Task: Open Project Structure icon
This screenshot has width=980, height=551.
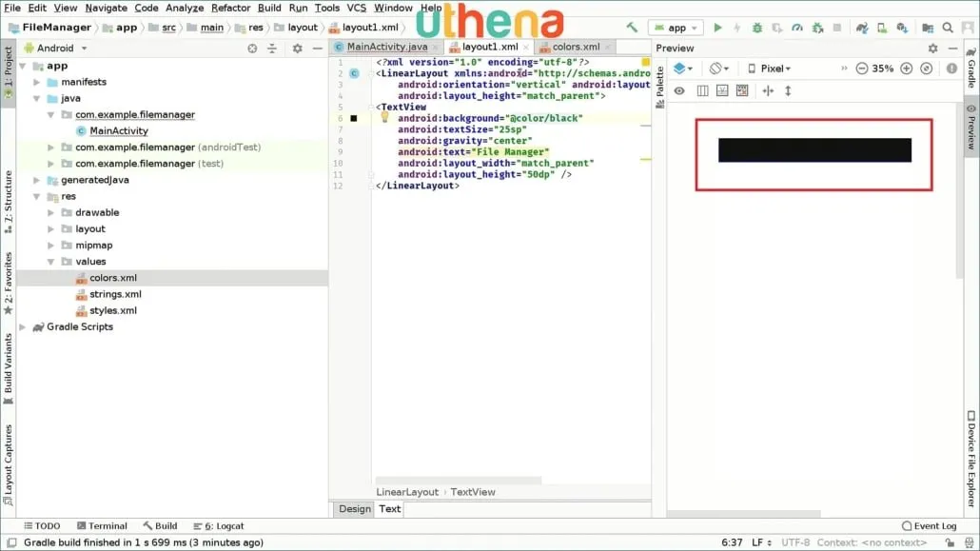Action: tap(928, 28)
